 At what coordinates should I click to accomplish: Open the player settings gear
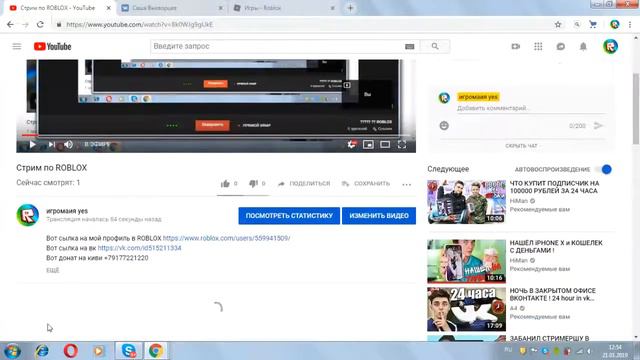[x=351, y=144]
